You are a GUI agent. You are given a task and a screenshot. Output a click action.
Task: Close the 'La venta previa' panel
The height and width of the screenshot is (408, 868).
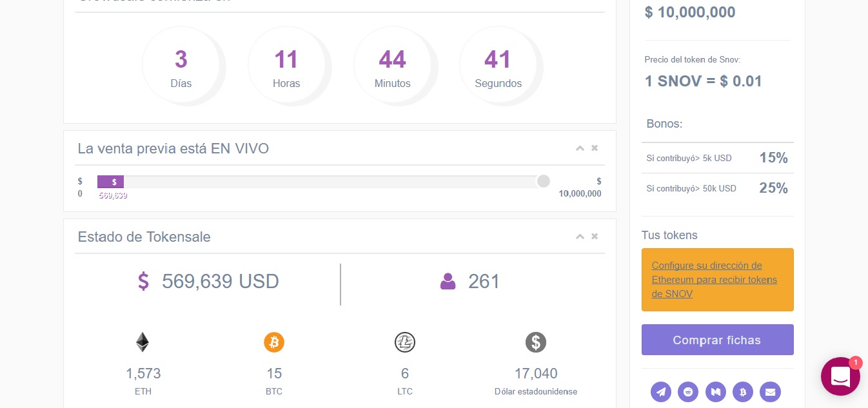(x=595, y=148)
